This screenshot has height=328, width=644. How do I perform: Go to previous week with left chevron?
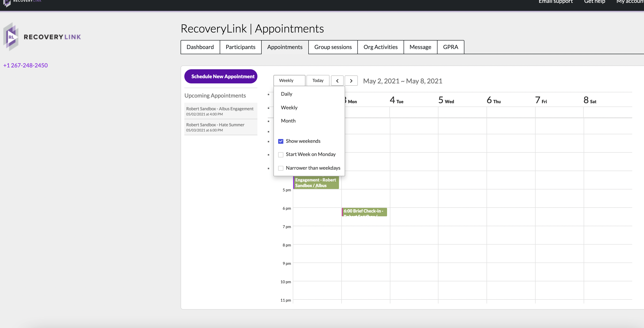[337, 81]
